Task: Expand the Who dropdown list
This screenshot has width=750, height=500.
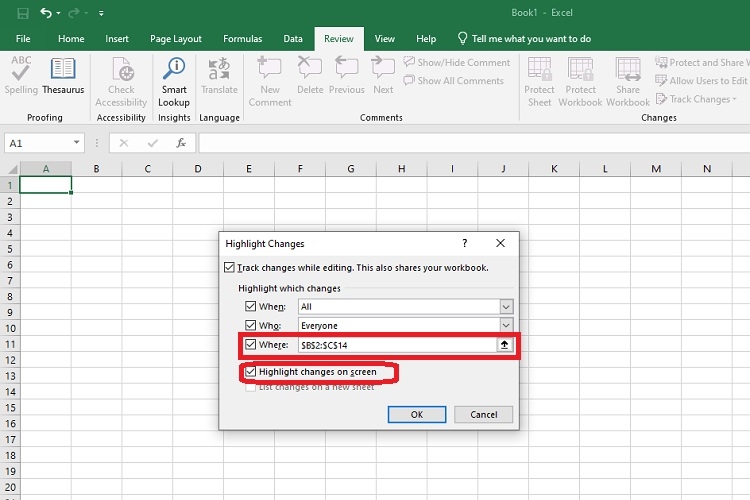Action: [x=506, y=326]
